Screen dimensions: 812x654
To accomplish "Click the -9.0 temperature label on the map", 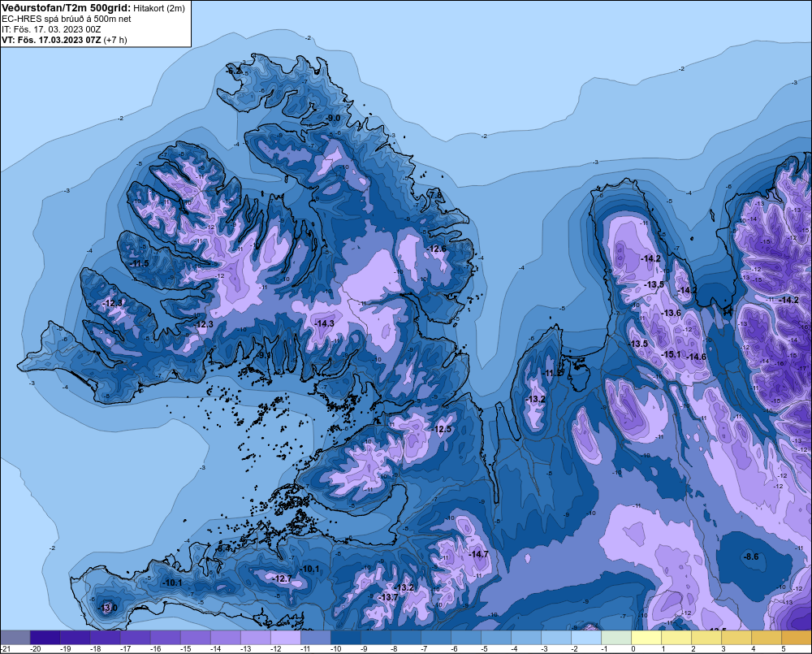I will [333, 118].
